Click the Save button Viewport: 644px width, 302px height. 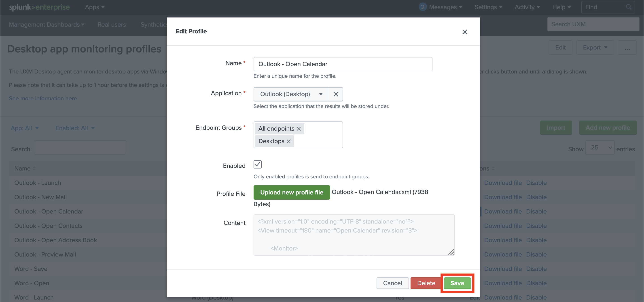coord(457,283)
